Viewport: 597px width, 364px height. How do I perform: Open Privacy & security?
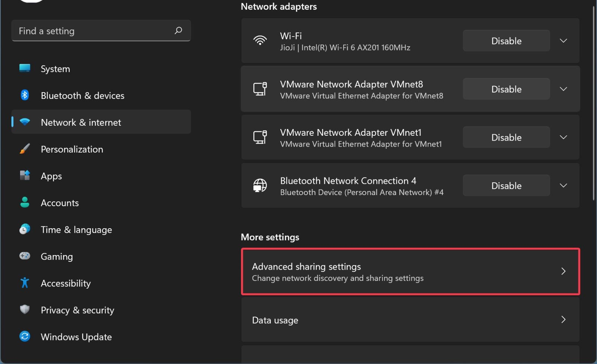tap(101, 310)
